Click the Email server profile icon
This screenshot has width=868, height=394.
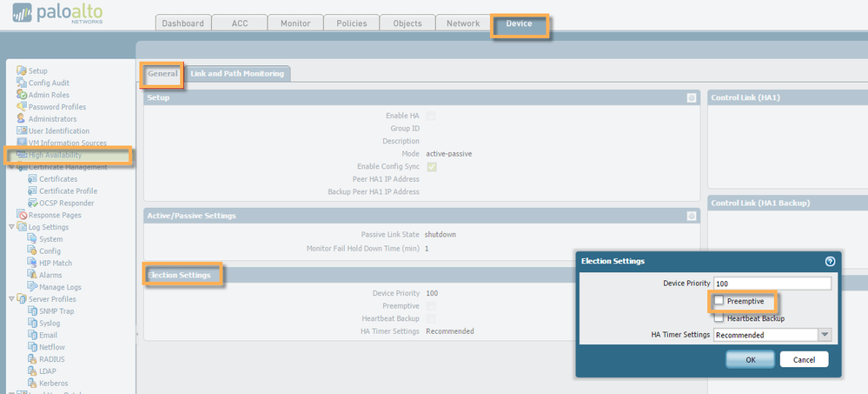[x=32, y=335]
